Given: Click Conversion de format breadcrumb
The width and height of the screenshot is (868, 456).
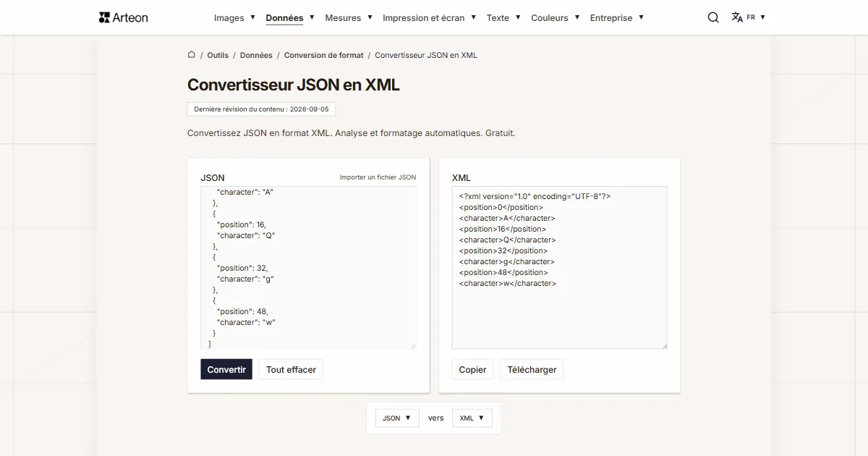Looking at the screenshot, I should pyautogui.click(x=323, y=55).
